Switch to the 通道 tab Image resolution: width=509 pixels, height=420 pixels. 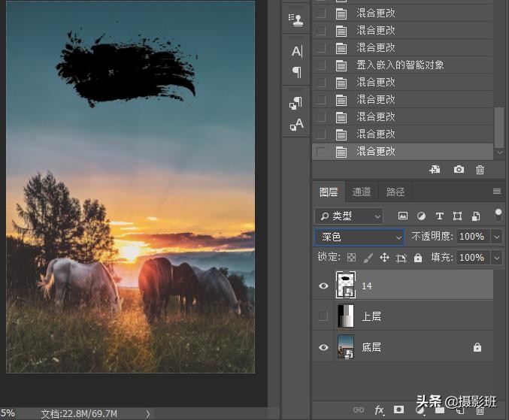click(x=362, y=192)
